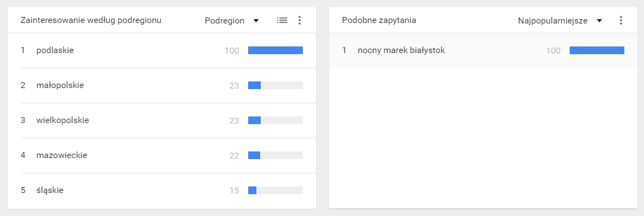644x216 pixels.
Task: Open more options menu in Podobne zapytania panel
Action: click(620, 20)
